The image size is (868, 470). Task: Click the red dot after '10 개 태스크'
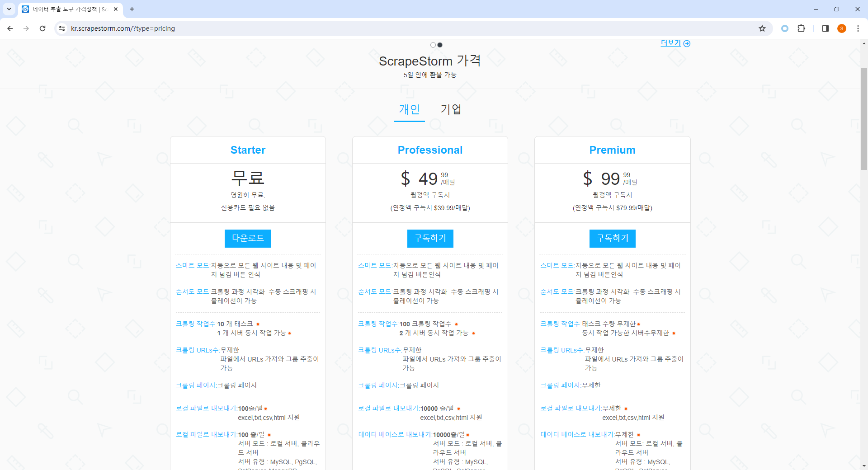(258, 324)
